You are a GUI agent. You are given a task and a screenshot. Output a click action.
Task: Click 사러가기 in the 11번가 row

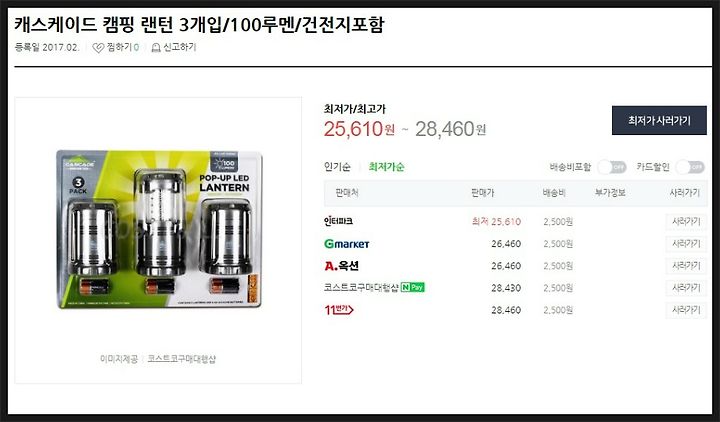point(686,310)
